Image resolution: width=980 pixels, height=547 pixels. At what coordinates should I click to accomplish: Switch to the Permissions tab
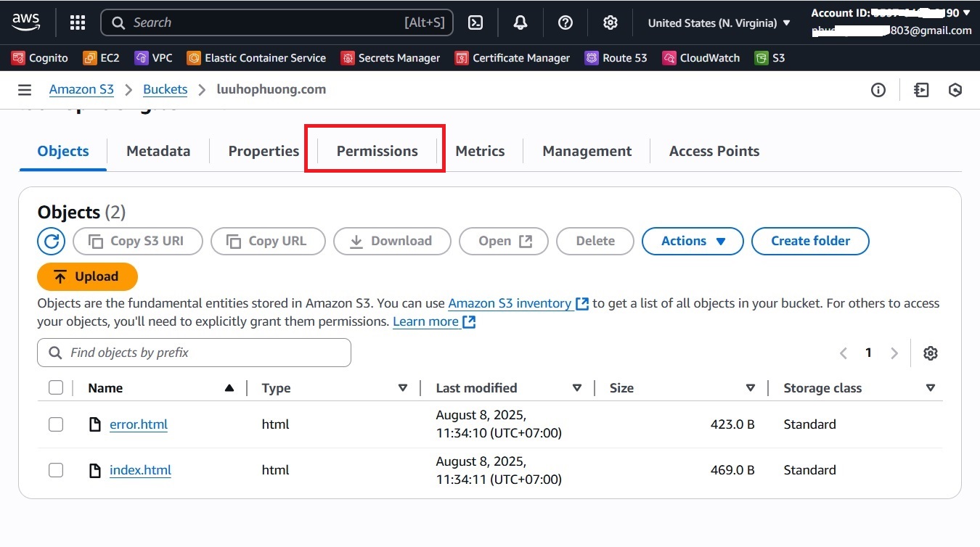[x=377, y=151]
